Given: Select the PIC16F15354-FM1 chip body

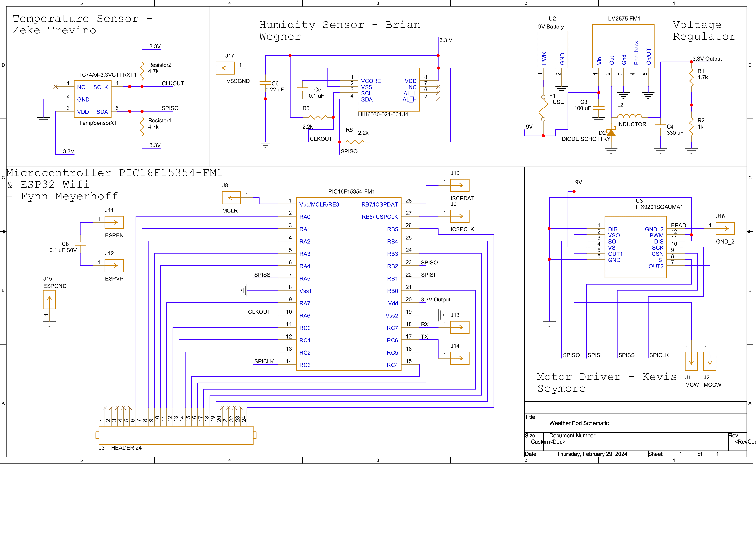Looking at the screenshot, I should click(349, 284).
